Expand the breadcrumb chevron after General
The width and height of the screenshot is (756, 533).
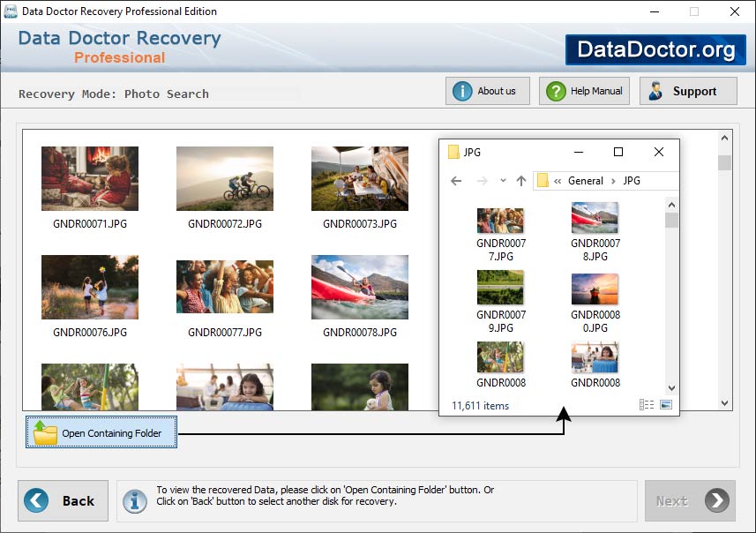613,181
